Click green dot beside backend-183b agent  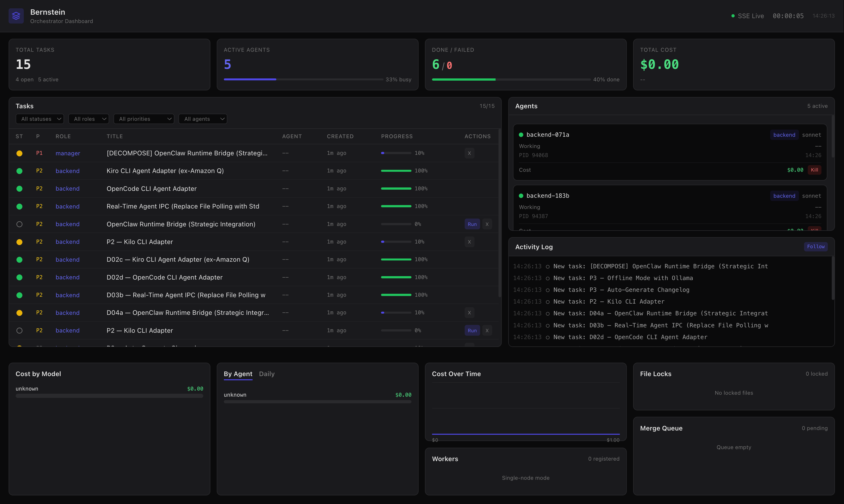click(521, 196)
